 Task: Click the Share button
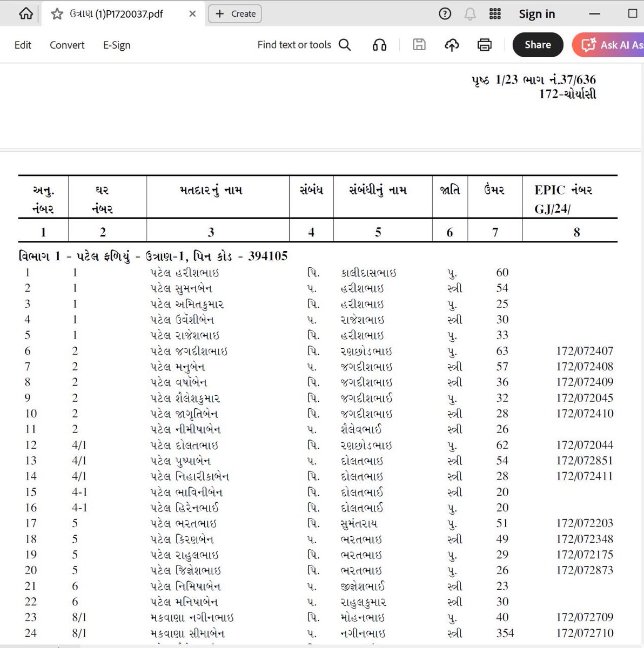tap(538, 45)
